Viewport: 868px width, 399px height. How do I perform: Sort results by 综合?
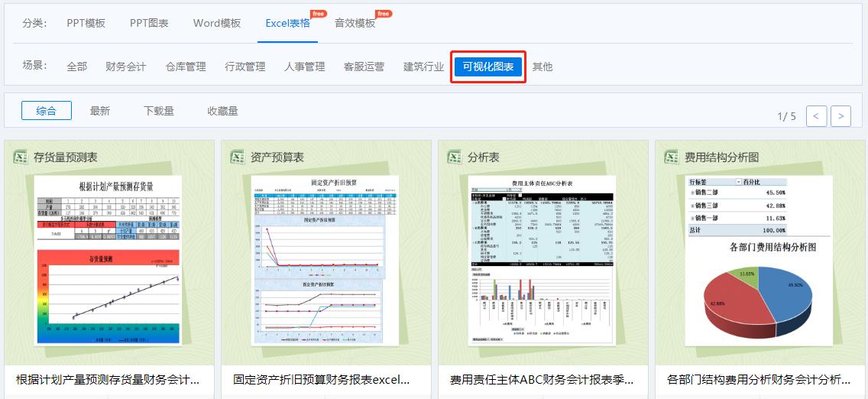[47, 111]
